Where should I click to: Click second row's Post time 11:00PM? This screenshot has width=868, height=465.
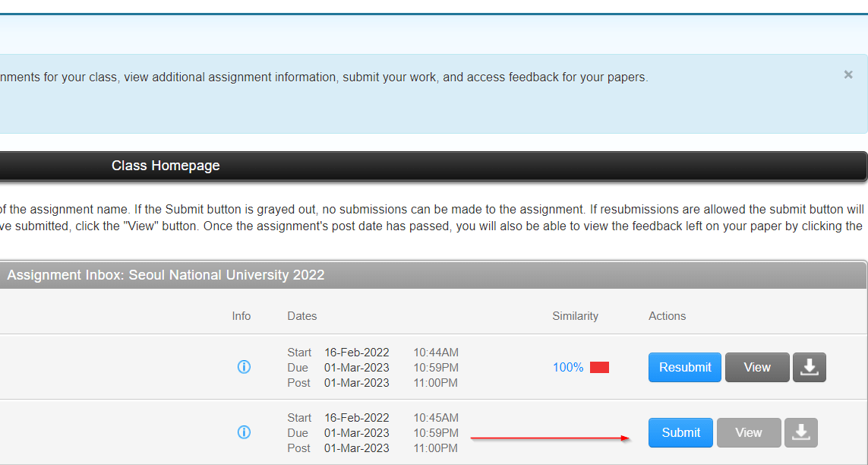[435, 448]
